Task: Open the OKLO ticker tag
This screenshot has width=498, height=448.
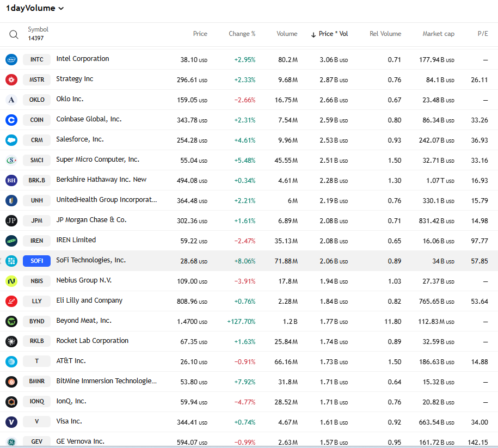Action: click(37, 100)
